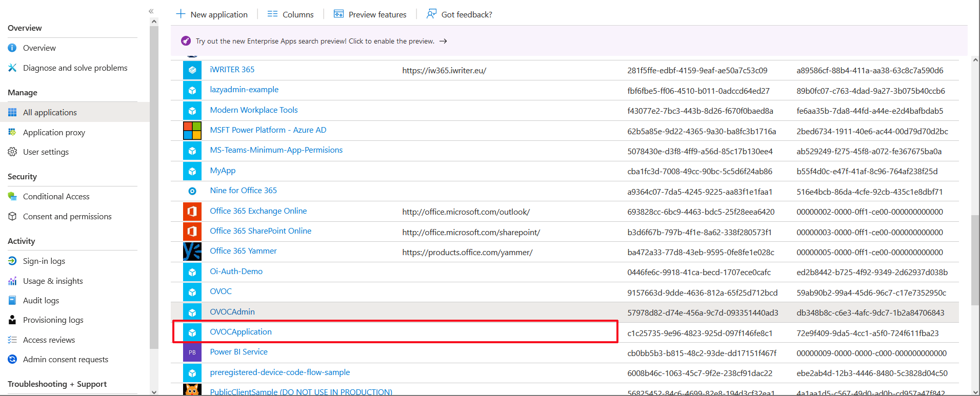Viewport: 980px width, 396px height.
Task: Click the Office 365 Exchange Online icon
Action: (192, 211)
